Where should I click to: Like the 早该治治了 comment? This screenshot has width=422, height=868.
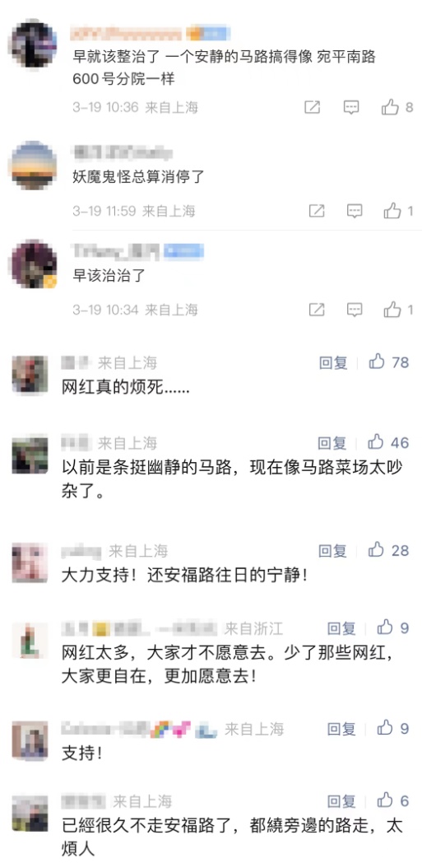coord(392,309)
